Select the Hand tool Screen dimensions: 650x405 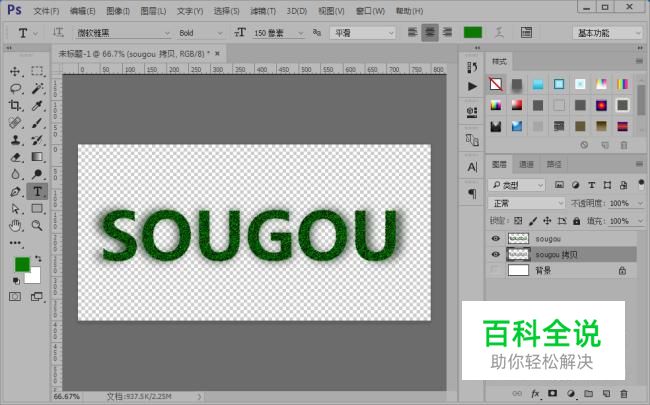coord(15,226)
